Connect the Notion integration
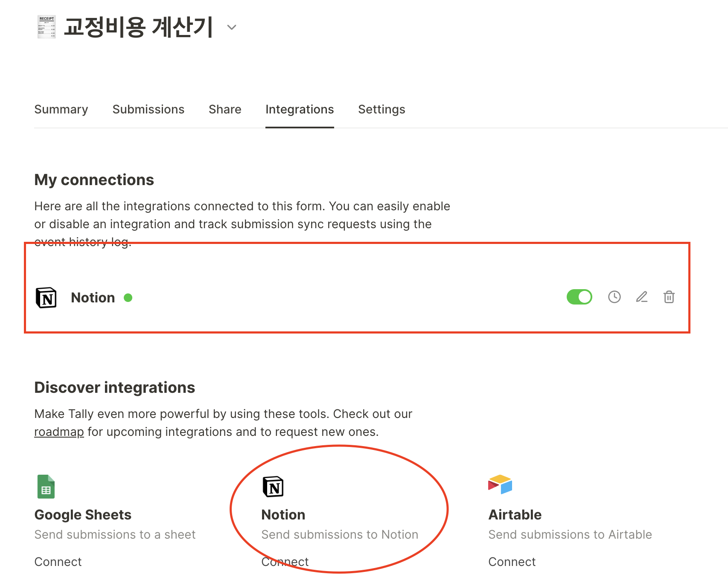 click(285, 562)
